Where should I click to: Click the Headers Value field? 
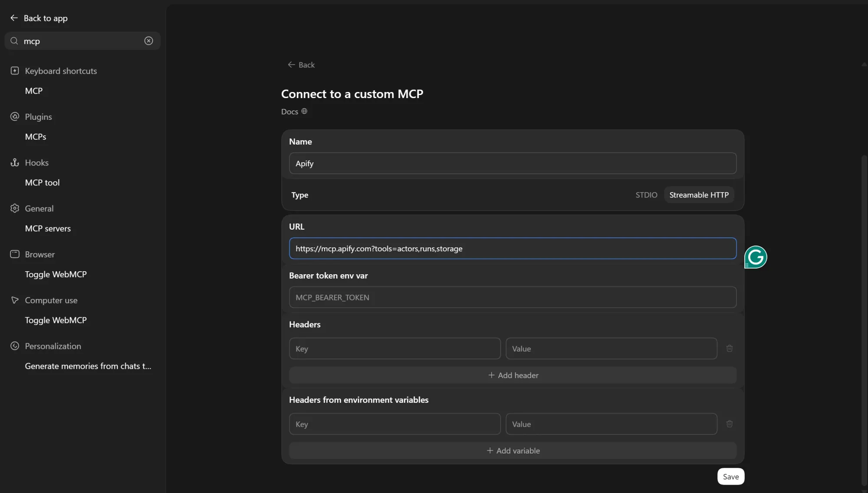tap(611, 348)
